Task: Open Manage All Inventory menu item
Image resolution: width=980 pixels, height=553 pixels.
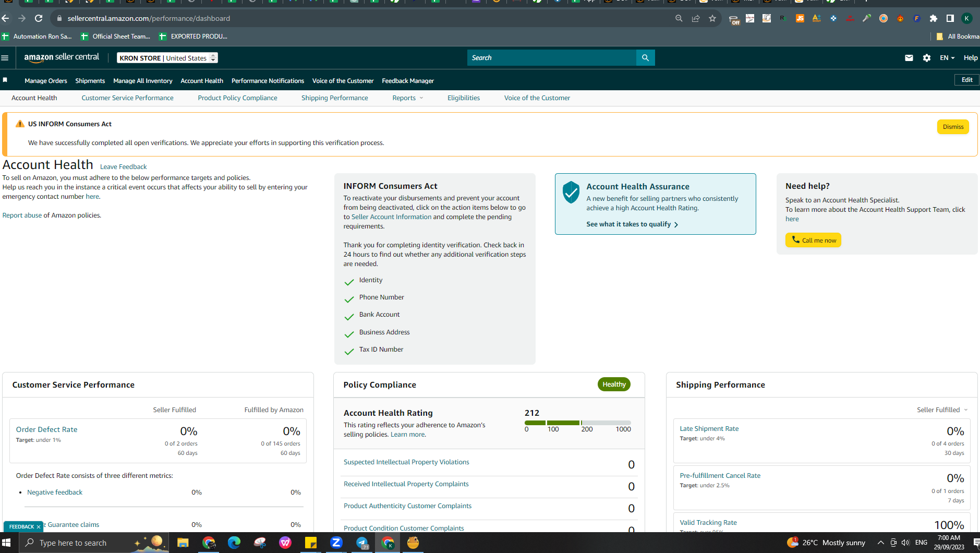Action: (143, 81)
